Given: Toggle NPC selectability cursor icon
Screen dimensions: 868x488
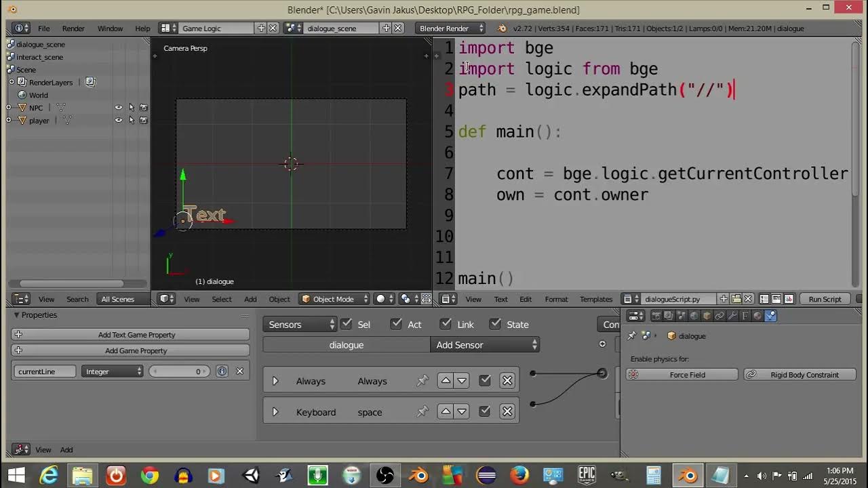Looking at the screenshot, I should coord(132,108).
